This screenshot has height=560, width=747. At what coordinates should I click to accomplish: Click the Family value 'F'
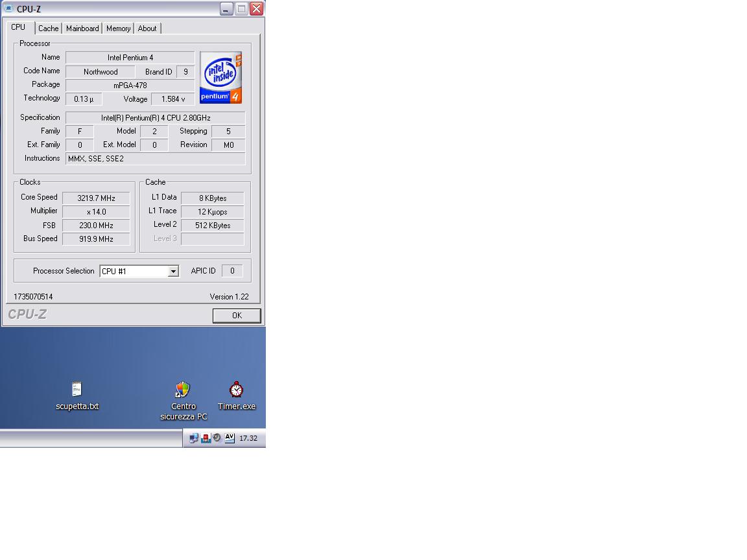(x=80, y=132)
